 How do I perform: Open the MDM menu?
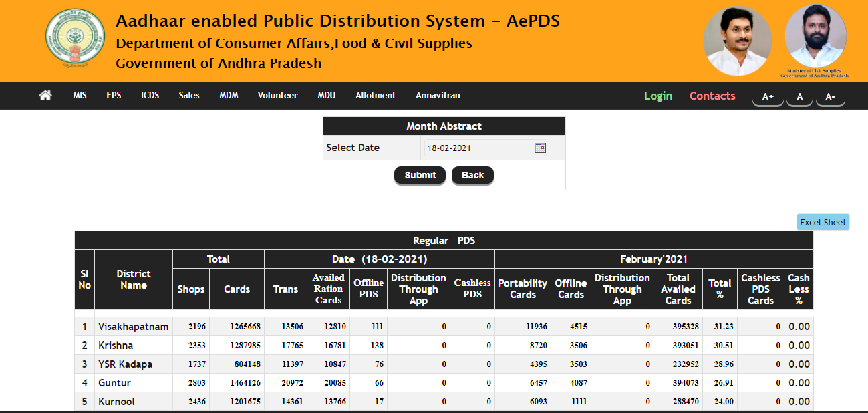pos(229,96)
